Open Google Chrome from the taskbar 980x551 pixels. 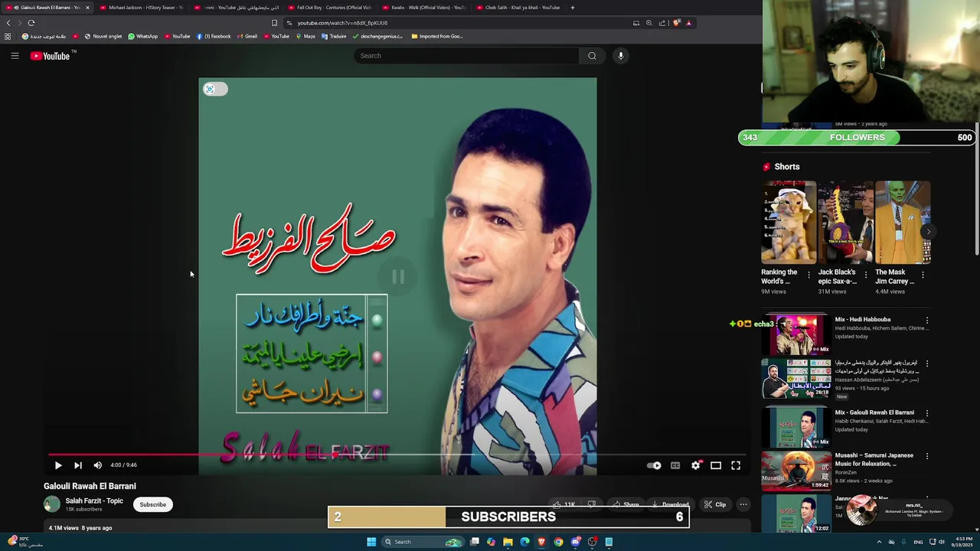pyautogui.click(x=558, y=542)
